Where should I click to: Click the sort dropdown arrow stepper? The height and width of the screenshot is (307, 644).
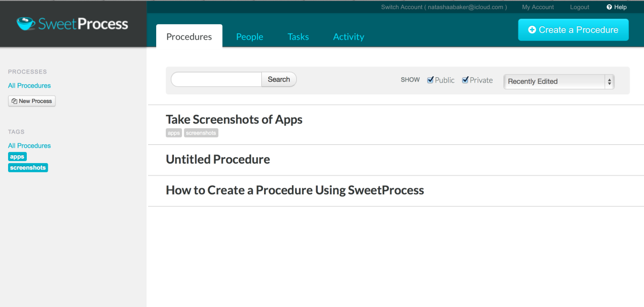609,82
